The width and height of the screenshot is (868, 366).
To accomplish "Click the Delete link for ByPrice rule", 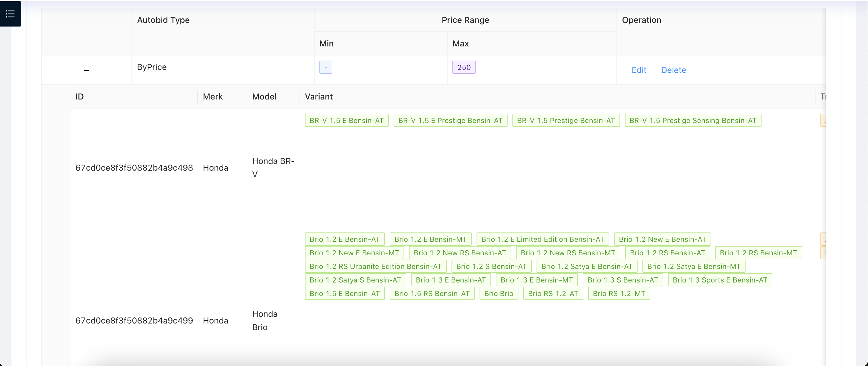I will pyautogui.click(x=673, y=70).
